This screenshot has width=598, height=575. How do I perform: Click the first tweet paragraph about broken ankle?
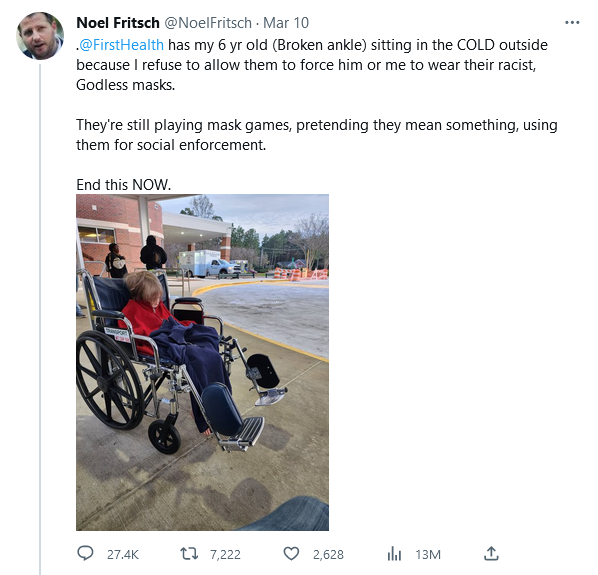pos(312,65)
